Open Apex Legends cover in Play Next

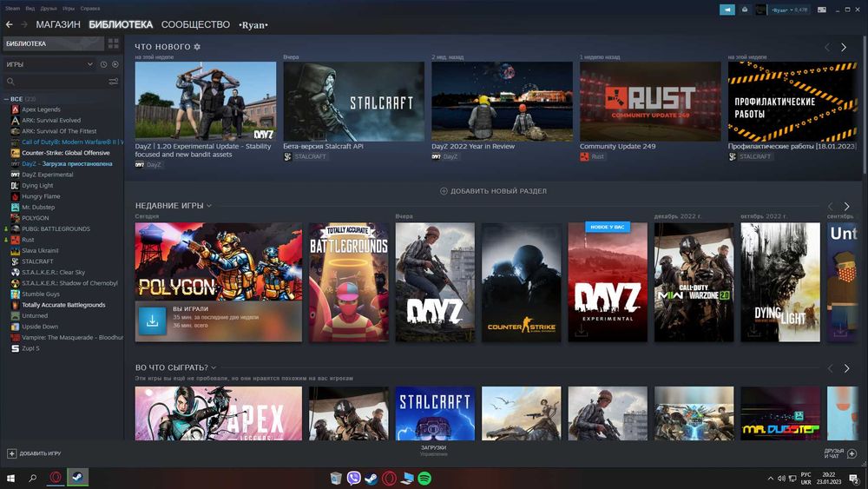click(x=218, y=413)
